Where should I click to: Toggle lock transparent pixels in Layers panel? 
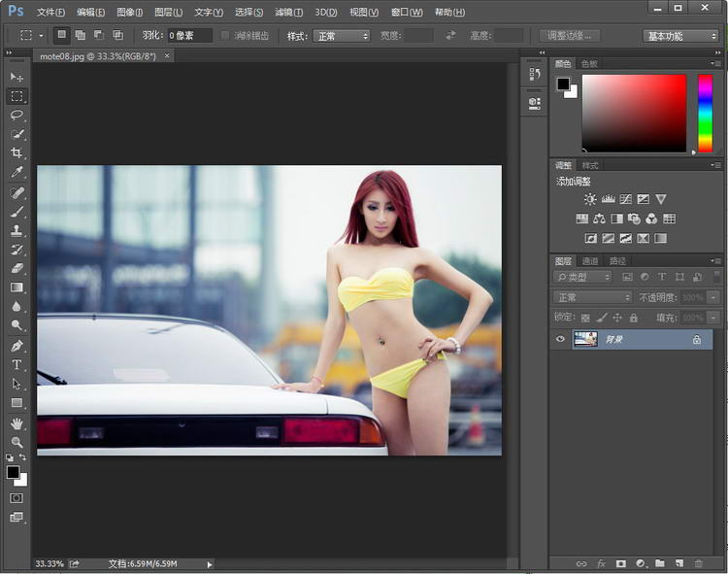585,318
